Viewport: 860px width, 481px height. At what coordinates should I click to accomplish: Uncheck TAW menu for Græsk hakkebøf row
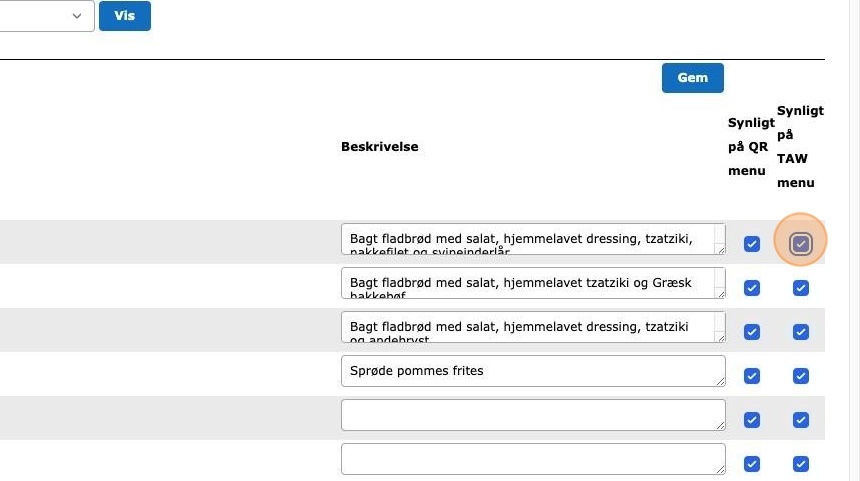[801, 288]
